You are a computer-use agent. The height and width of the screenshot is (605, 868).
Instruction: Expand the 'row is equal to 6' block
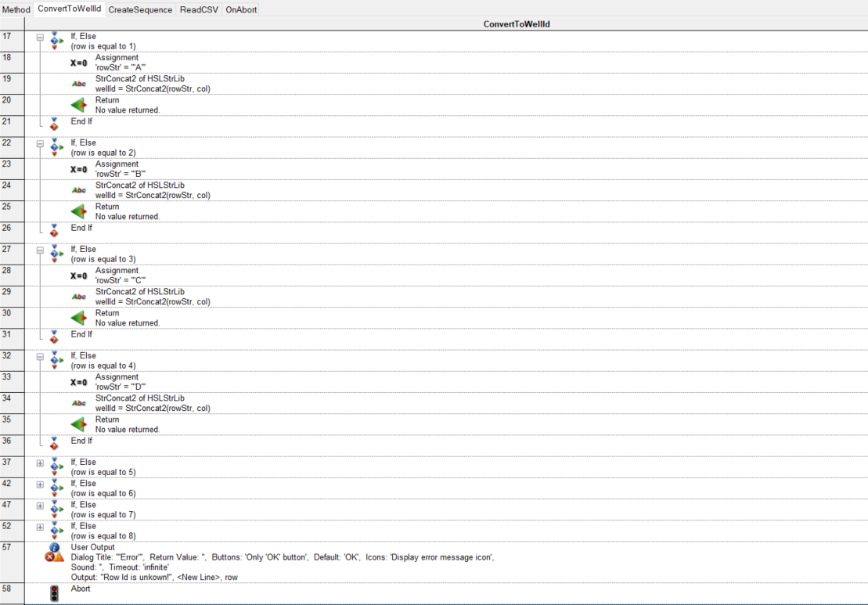[40, 484]
